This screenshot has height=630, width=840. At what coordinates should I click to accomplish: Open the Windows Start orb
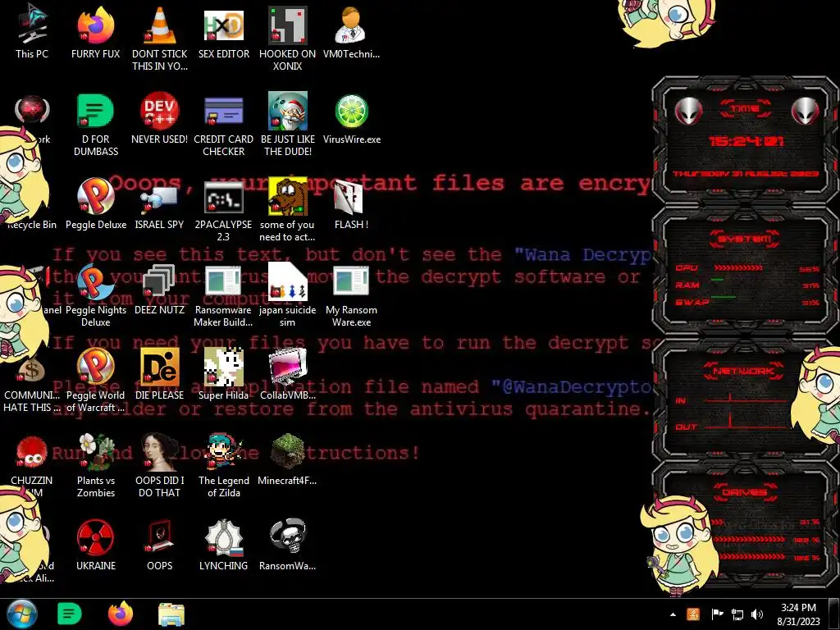pyautogui.click(x=22, y=614)
